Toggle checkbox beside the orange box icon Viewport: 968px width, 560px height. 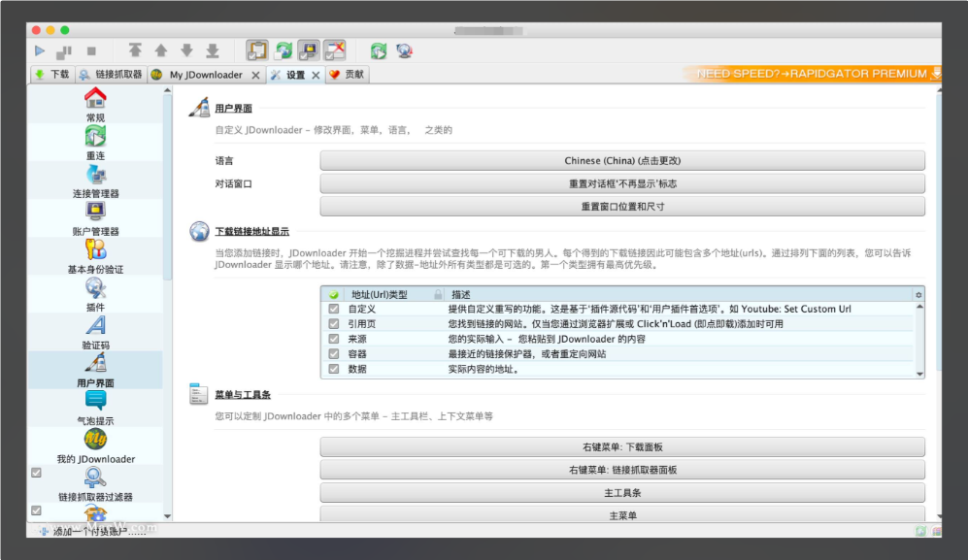coord(37,511)
